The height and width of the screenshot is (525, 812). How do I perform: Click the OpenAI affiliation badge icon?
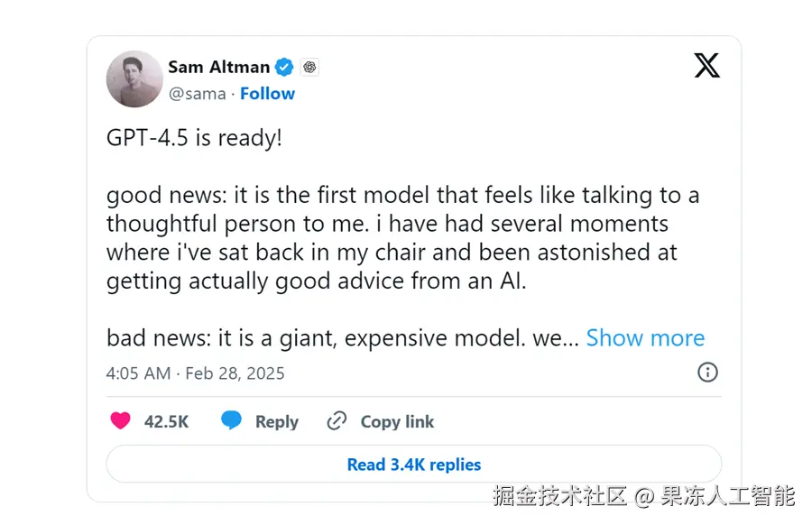pyautogui.click(x=309, y=67)
